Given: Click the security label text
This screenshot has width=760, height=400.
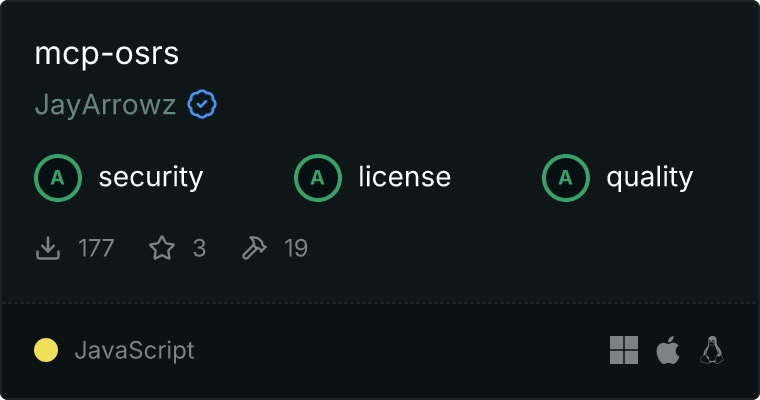Looking at the screenshot, I should [151, 177].
